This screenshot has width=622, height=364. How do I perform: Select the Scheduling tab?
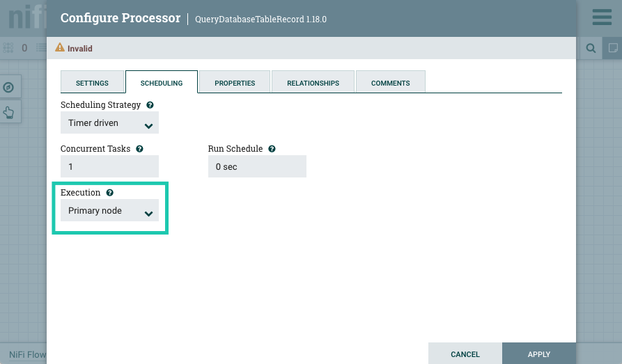(162, 83)
